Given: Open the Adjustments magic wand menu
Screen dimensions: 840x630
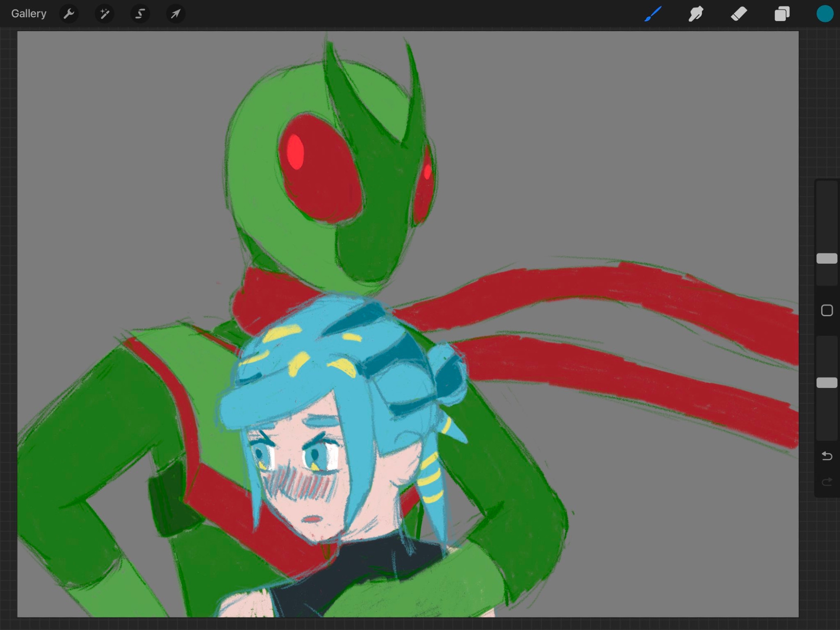Looking at the screenshot, I should tap(104, 14).
